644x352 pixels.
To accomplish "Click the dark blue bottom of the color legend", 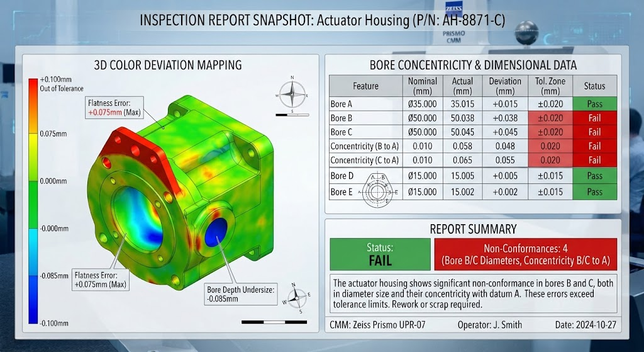I will (x=33, y=299).
